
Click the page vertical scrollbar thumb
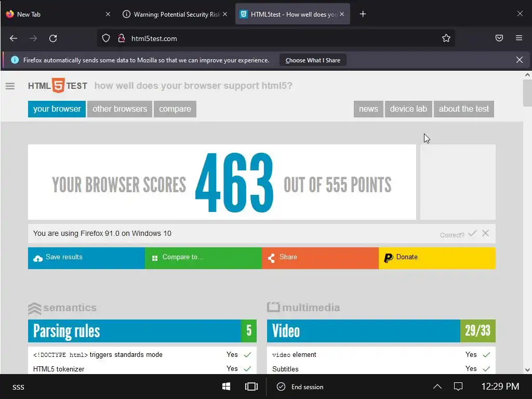pos(527,93)
